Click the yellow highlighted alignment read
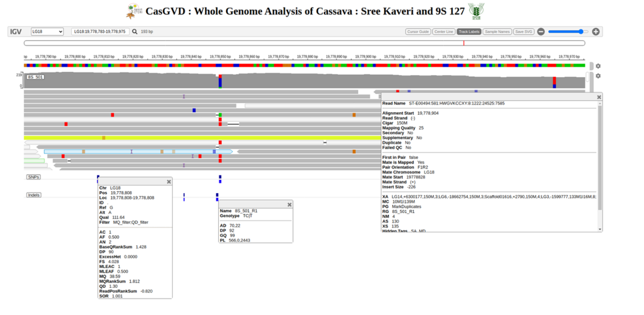This screenshot has width=644, height=315. [x=204, y=138]
